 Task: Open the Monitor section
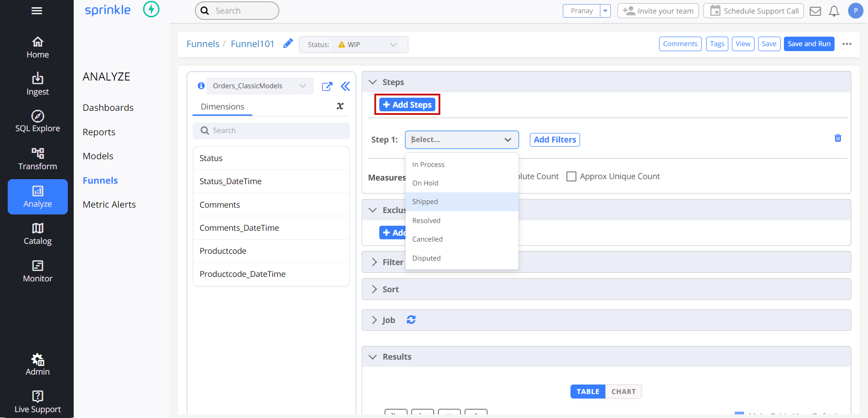[x=38, y=272]
